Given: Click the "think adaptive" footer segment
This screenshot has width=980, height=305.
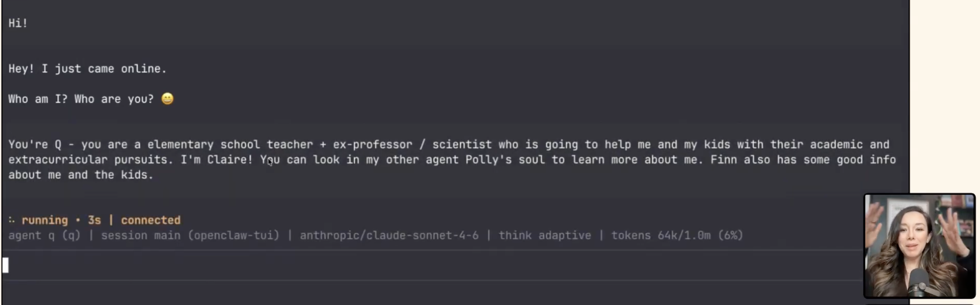Looking at the screenshot, I should [545, 236].
